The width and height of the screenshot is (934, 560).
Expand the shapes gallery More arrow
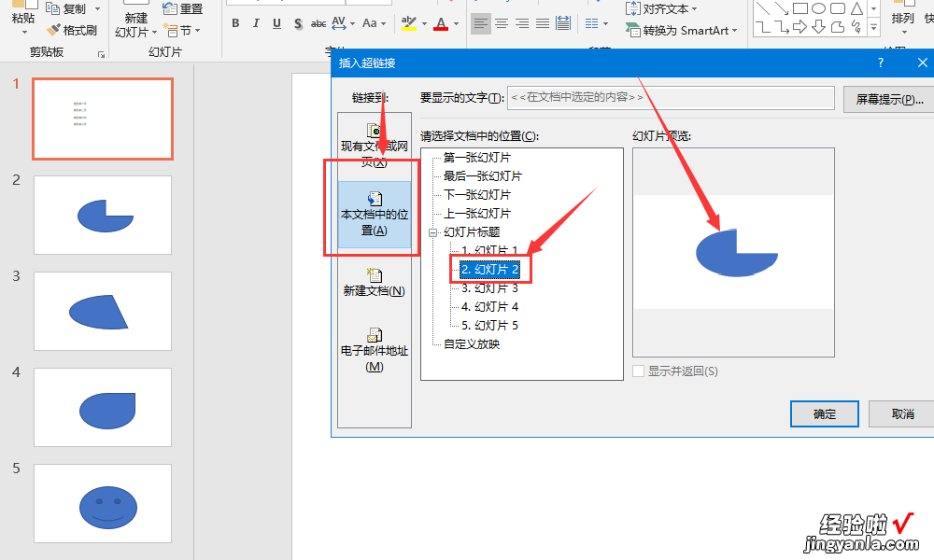[874, 27]
